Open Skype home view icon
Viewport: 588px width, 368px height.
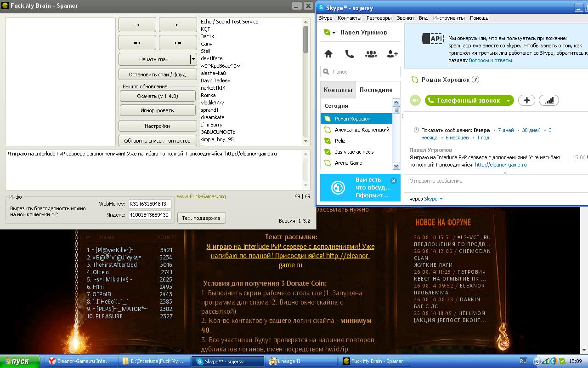point(328,54)
